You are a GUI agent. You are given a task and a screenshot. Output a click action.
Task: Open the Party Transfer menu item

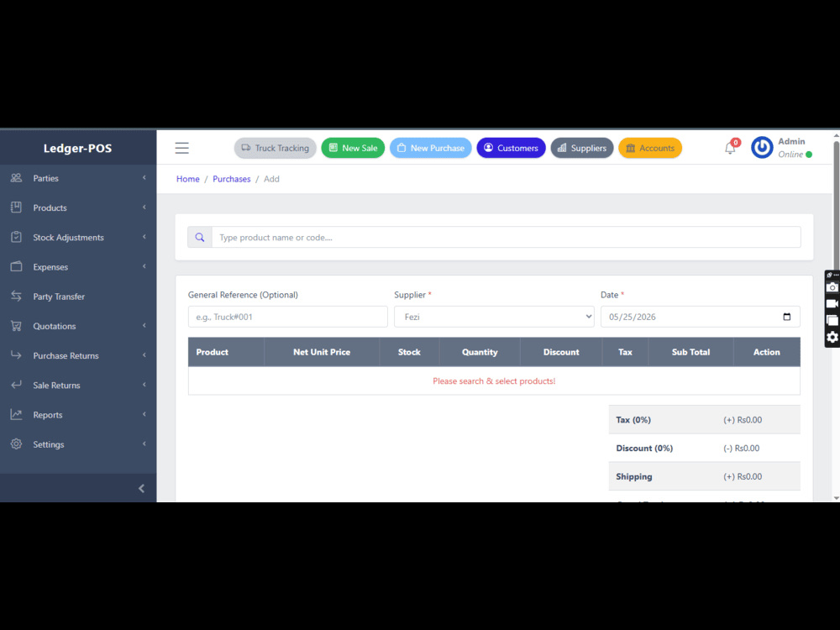point(78,297)
